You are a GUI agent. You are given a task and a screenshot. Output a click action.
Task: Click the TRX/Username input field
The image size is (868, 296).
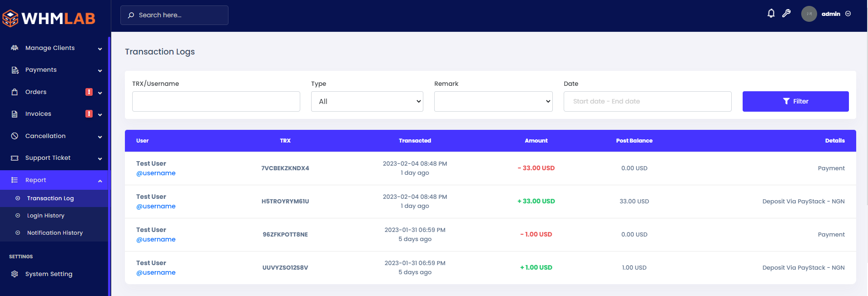(216, 102)
